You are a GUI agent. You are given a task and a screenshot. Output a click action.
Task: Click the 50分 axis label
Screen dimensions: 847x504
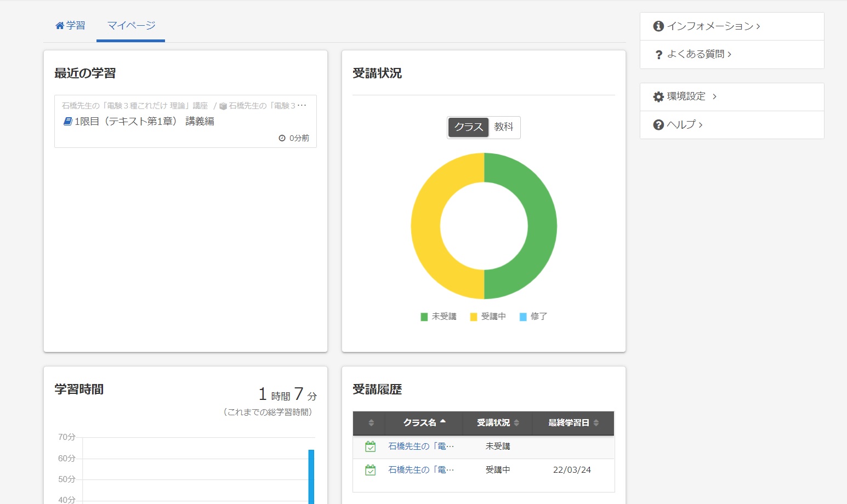[67, 479]
